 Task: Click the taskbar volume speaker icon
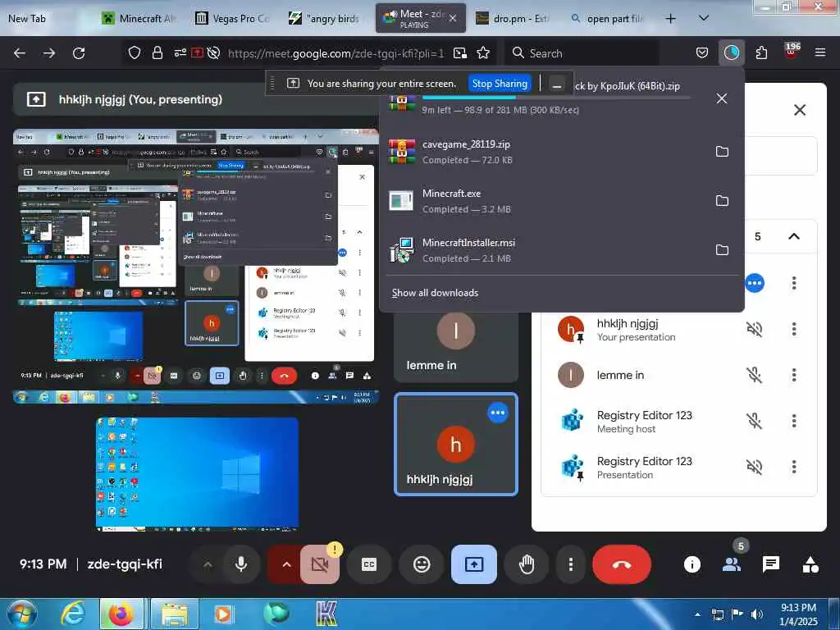coord(756,614)
